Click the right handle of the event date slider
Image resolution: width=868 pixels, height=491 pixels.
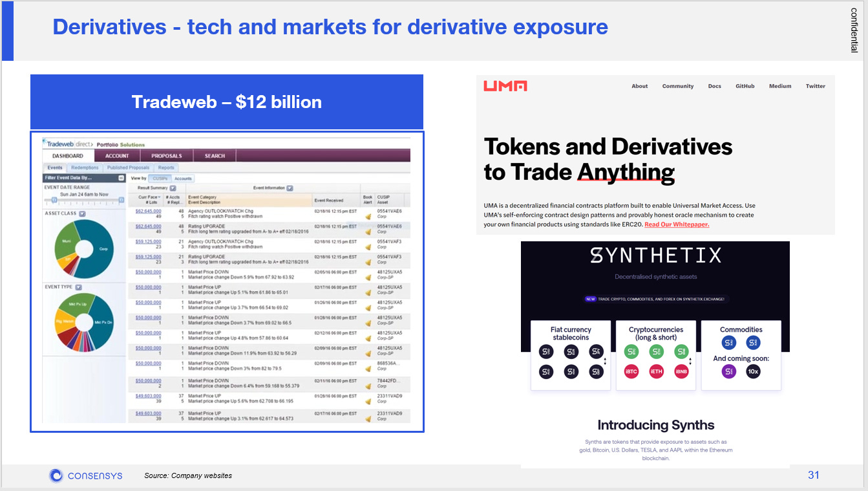click(x=120, y=201)
